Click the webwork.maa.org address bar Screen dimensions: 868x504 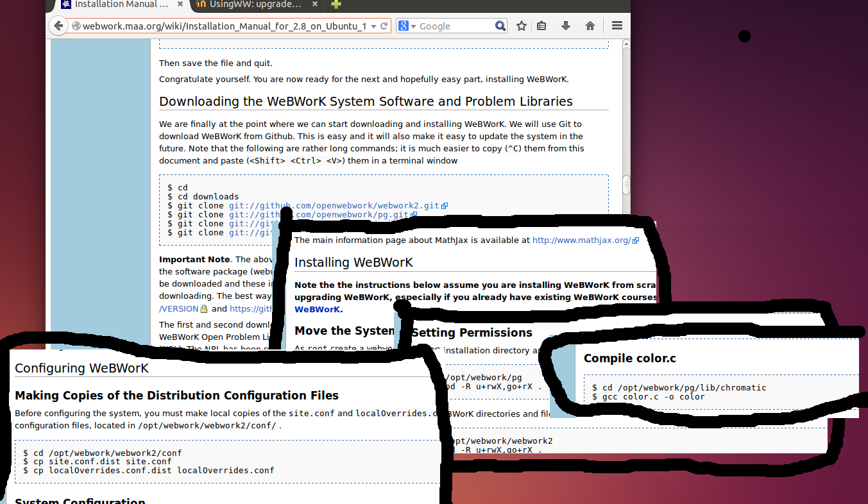pos(225,26)
